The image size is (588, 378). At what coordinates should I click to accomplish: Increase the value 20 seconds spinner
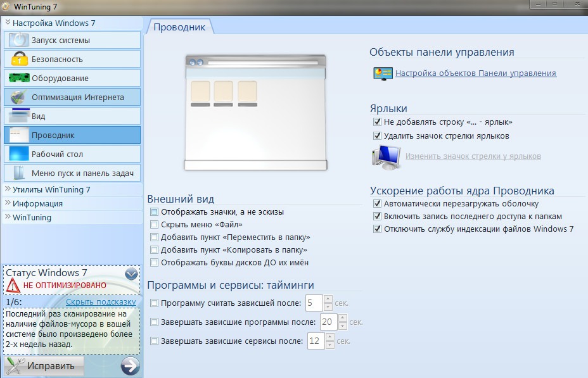click(342, 318)
